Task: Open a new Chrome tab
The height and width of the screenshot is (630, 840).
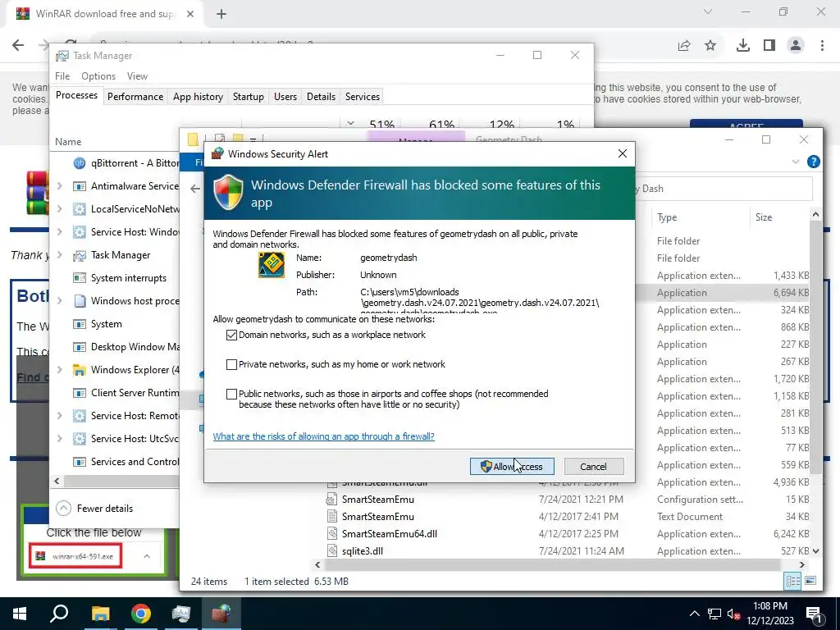Action: [x=221, y=14]
